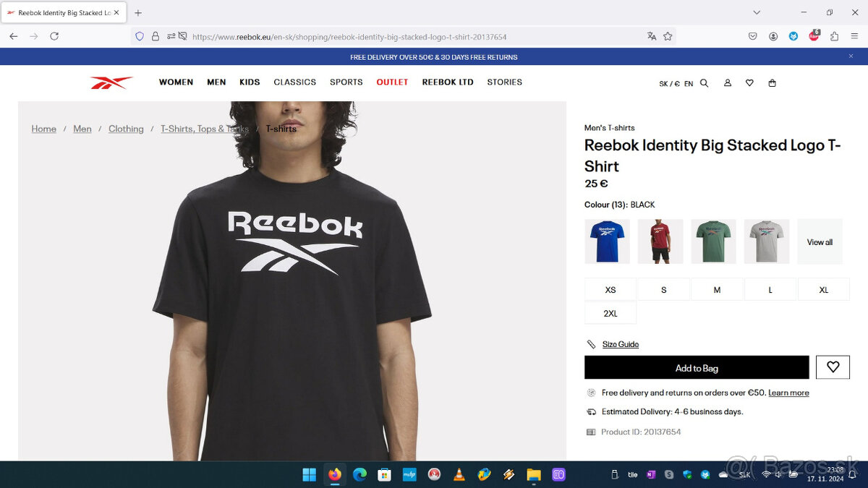Expand the list all tabs chevron
Viewport: 868px width, 488px height.
point(757,12)
